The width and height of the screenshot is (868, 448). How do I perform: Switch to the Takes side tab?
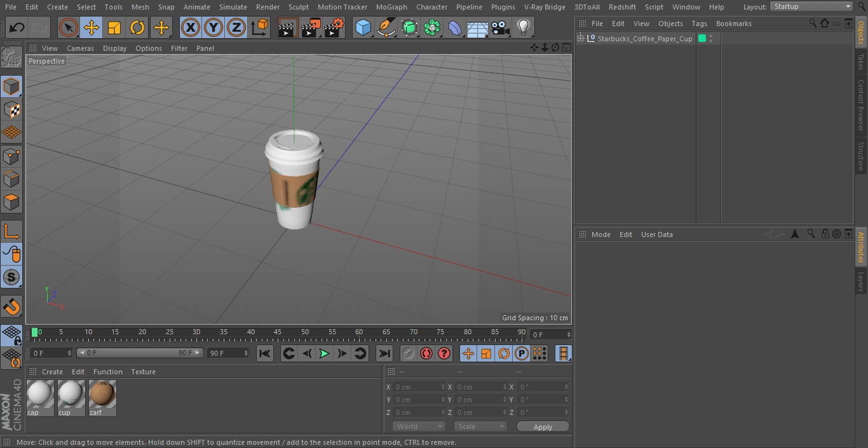click(x=861, y=62)
